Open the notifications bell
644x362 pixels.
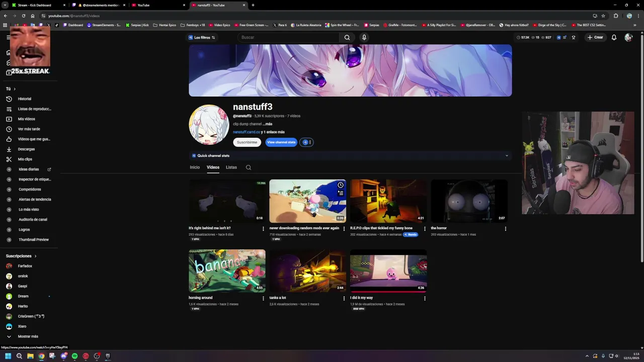614,37
